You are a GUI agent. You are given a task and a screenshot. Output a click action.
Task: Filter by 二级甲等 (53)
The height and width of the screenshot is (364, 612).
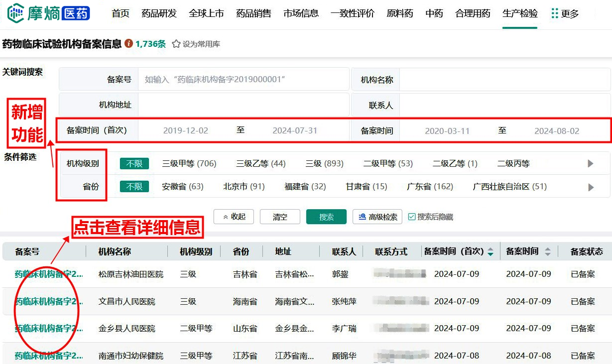click(388, 163)
